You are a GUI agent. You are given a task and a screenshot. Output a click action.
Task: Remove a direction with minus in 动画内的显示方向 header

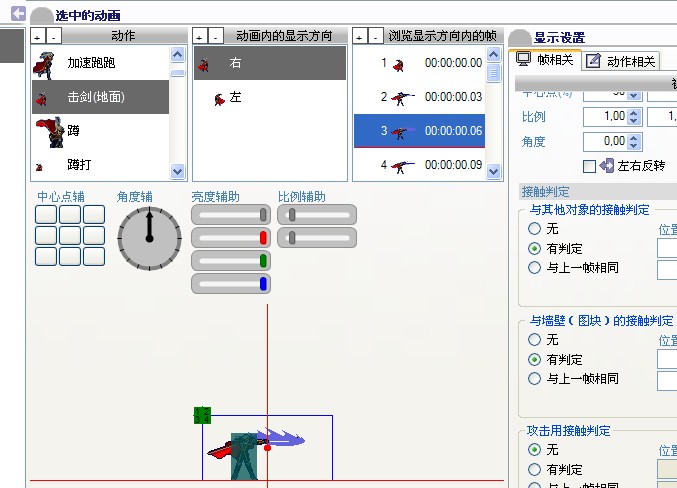point(215,36)
